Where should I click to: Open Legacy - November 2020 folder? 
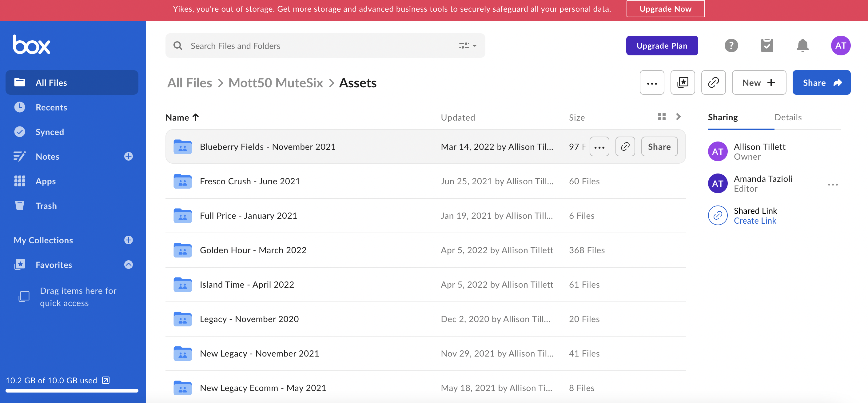tap(249, 319)
